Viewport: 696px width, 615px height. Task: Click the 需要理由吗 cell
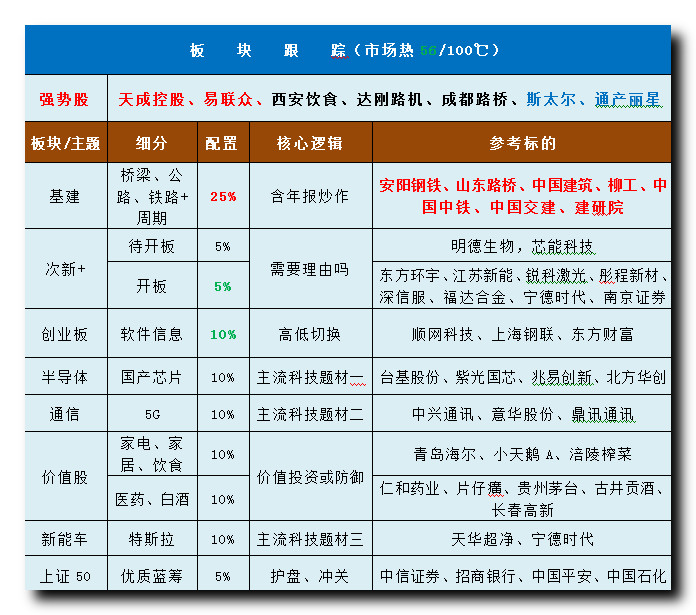(x=310, y=269)
